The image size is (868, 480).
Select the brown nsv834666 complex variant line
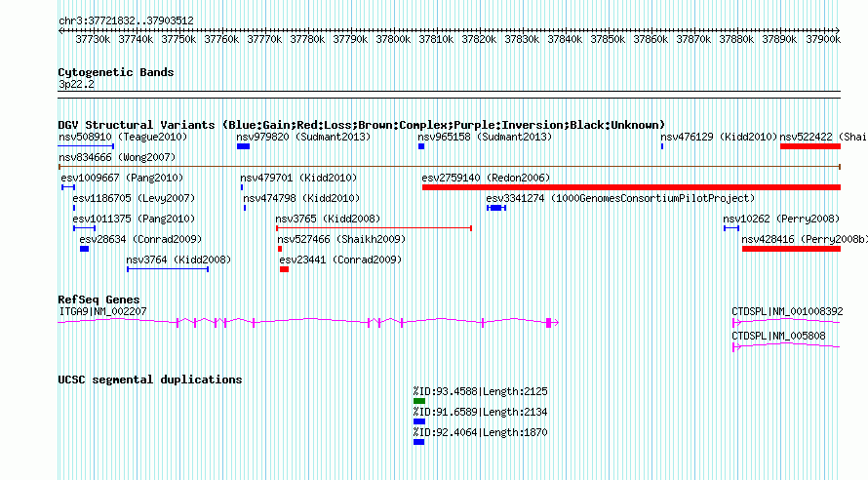coord(449,167)
